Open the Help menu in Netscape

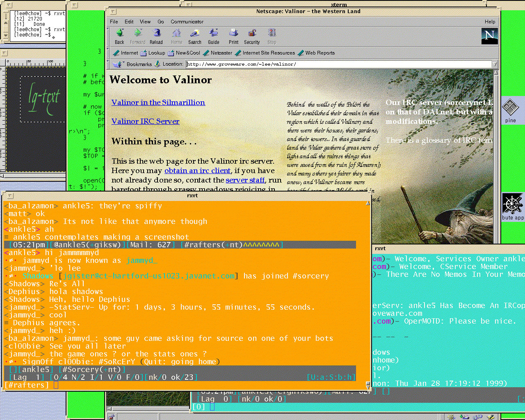(490, 22)
